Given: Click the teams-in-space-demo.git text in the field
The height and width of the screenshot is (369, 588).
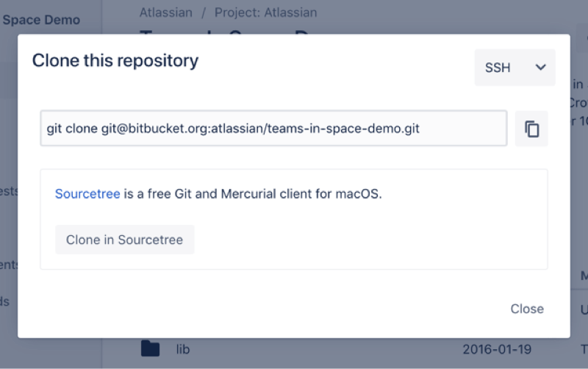Looking at the screenshot, I should (x=344, y=129).
